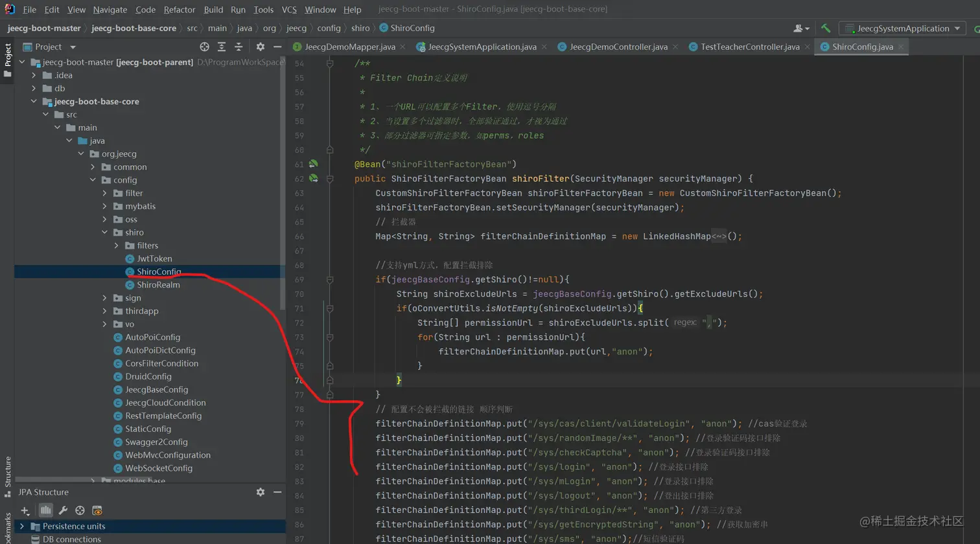
Task: Select opened file crosshair icon in Project panel
Action: (x=204, y=47)
